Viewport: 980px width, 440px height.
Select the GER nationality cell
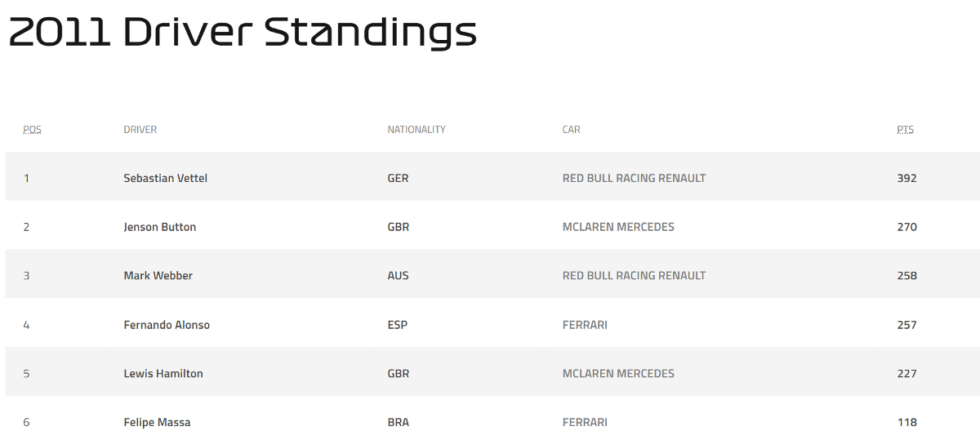coord(398,178)
